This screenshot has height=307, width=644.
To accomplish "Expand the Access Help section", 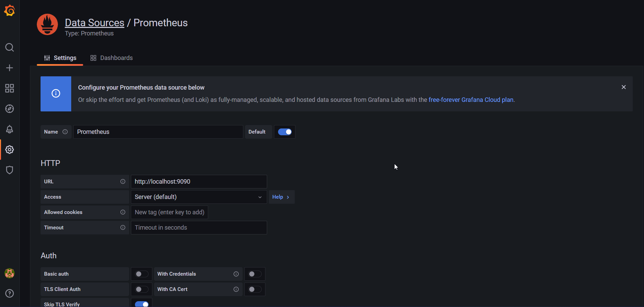I will (x=281, y=197).
